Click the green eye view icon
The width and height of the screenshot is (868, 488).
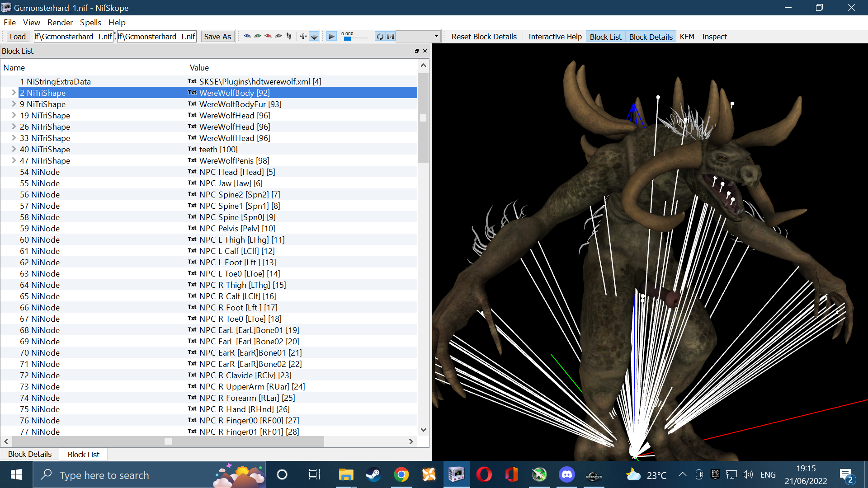point(258,36)
